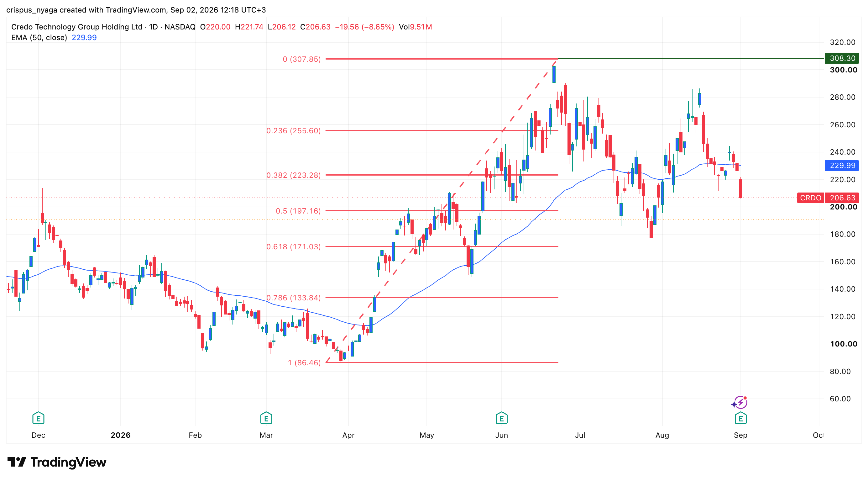Click the Feb label on the time axis
The width and height of the screenshot is (868, 481).
pos(195,435)
